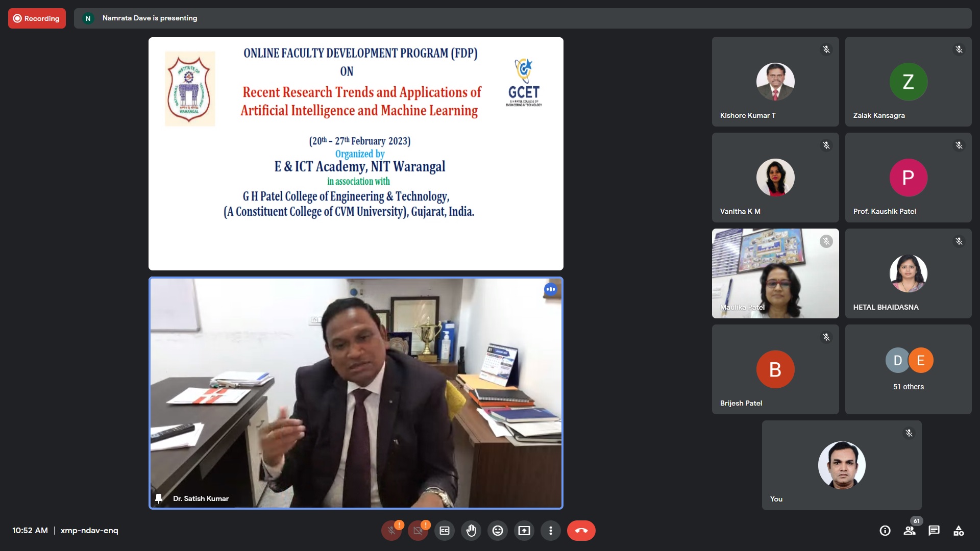The width and height of the screenshot is (980, 551).
Task: Click your profile photo in the You tile
Action: tap(842, 465)
